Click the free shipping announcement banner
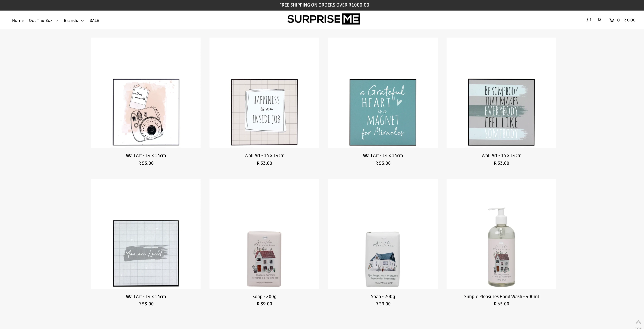This screenshot has width=644, height=329. tap(324, 5)
